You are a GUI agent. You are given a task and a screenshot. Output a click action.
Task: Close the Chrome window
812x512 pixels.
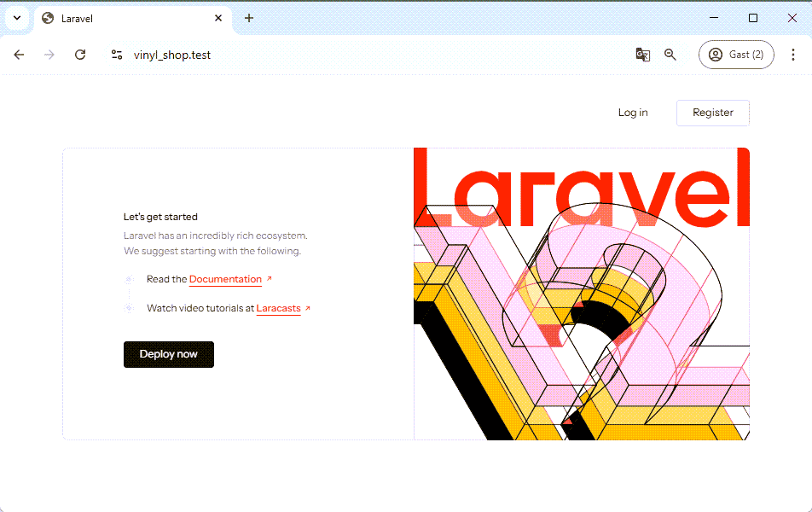click(792, 18)
